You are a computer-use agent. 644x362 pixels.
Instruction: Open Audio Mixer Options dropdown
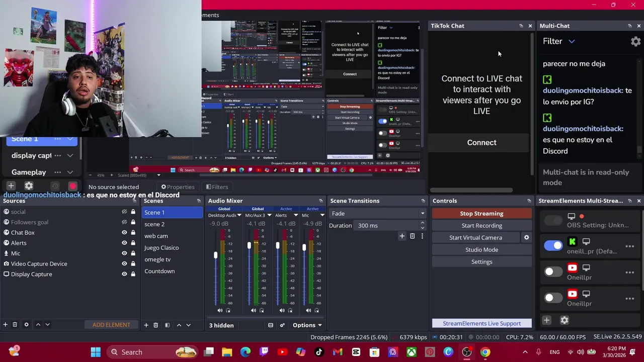(307, 325)
